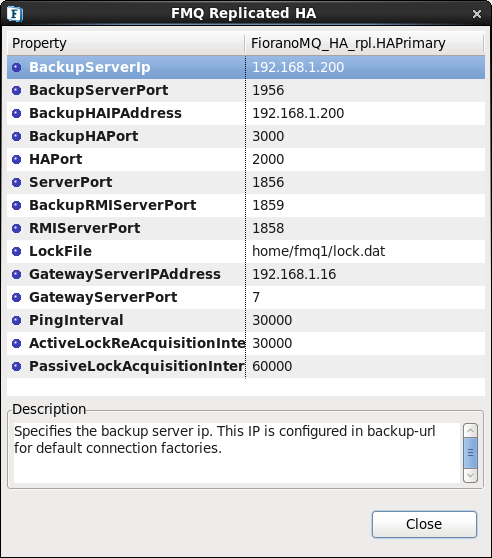Click the bullet icon beside BackupServerPort

pos(17,90)
